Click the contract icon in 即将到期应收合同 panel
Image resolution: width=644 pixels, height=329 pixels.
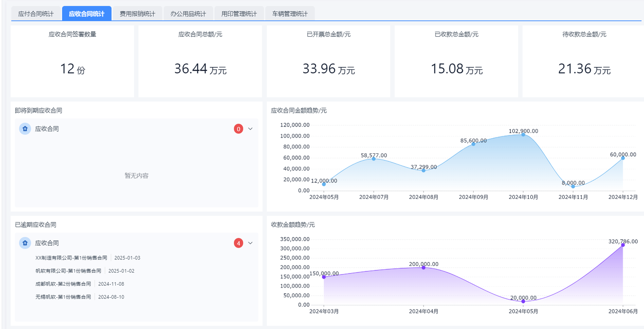click(x=25, y=129)
